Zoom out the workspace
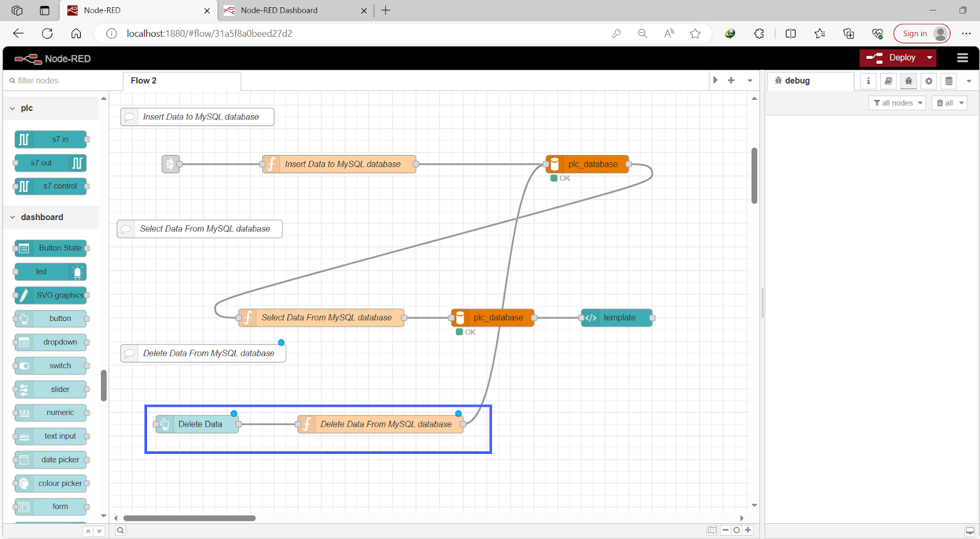Image resolution: width=980 pixels, height=539 pixels. (726, 530)
